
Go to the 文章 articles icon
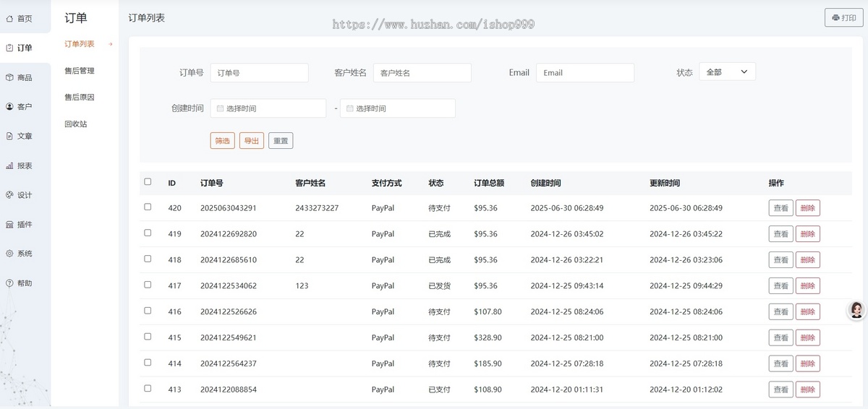coord(9,136)
